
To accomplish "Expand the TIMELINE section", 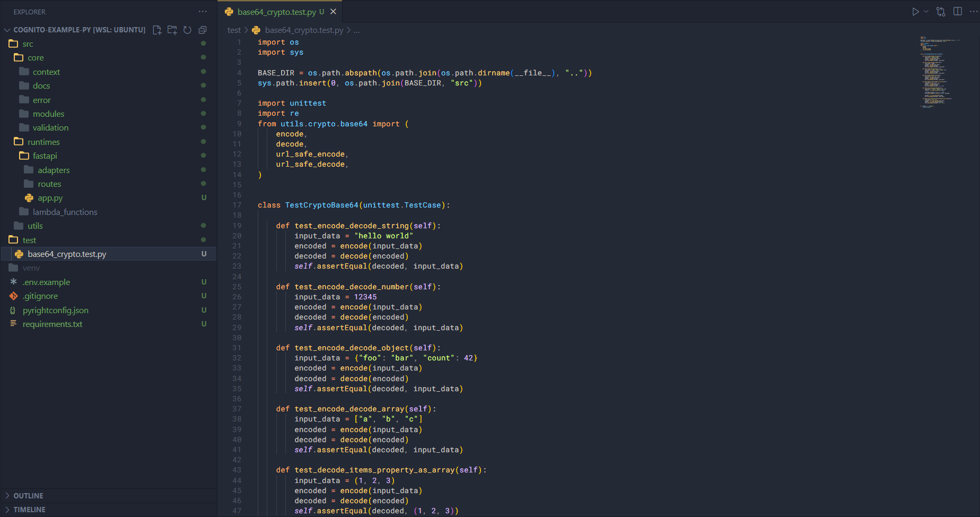I will (x=29, y=510).
